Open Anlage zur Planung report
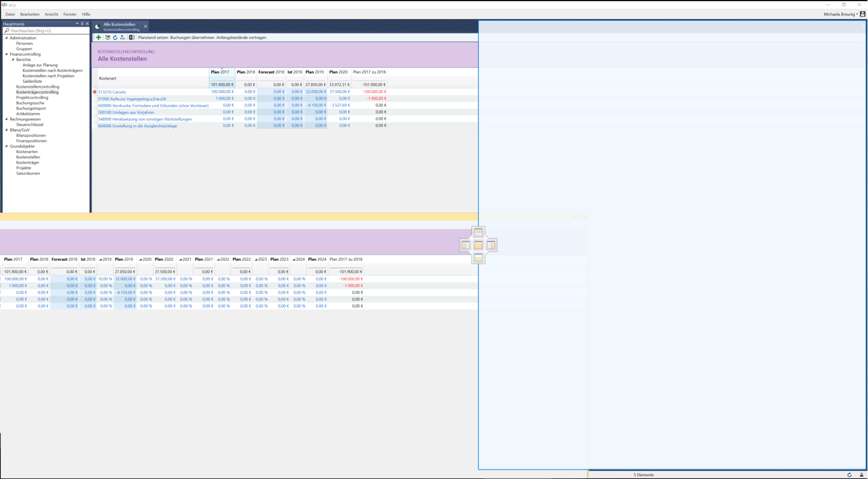Image resolution: width=868 pixels, height=479 pixels. pos(40,65)
